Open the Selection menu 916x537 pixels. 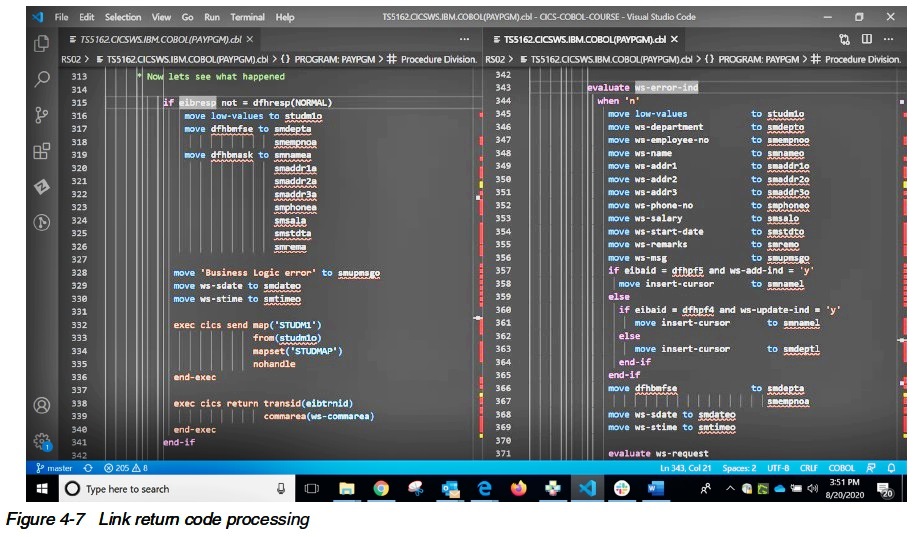click(123, 17)
